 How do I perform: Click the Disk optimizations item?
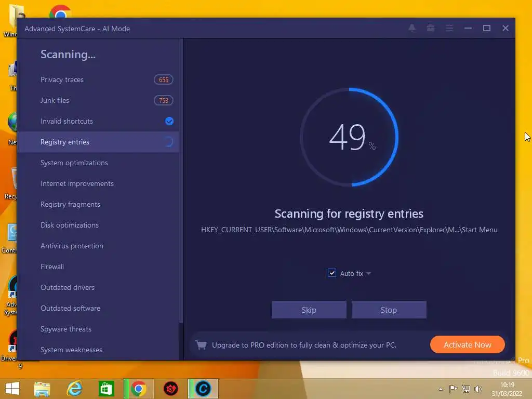click(x=98, y=225)
